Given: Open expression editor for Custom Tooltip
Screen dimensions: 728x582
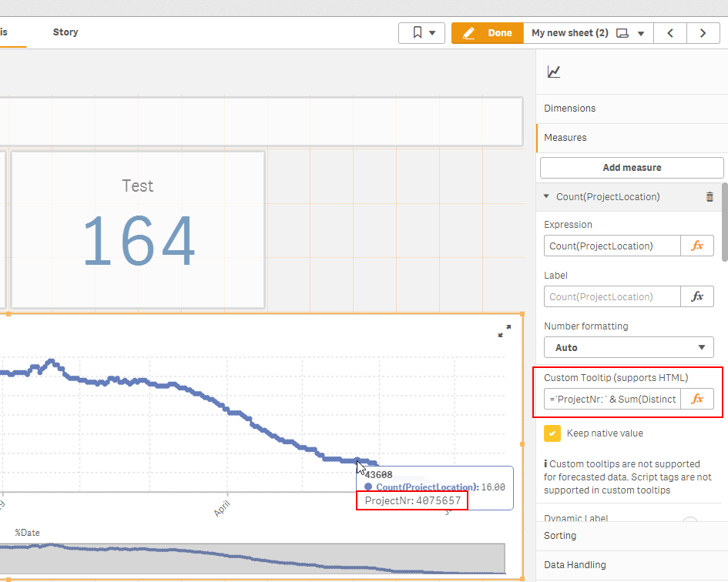Looking at the screenshot, I should 697,399.
